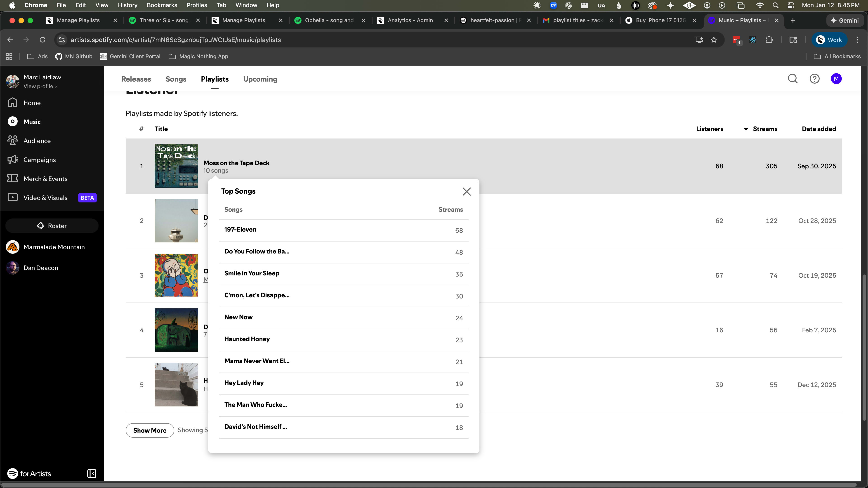
Task: Sort by Streams column arrow
Action: 746,129
